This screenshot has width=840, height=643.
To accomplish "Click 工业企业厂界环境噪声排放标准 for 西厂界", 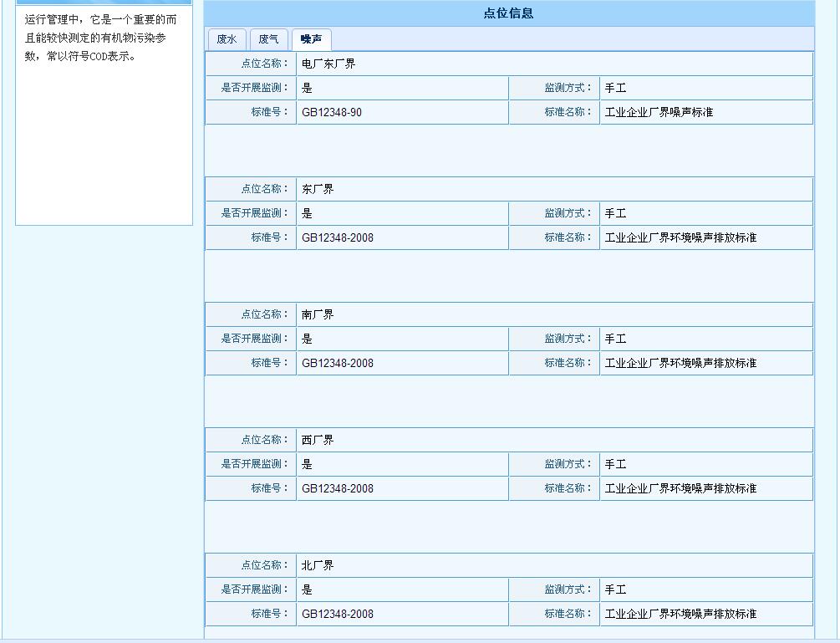I will (x=682, y=487).
